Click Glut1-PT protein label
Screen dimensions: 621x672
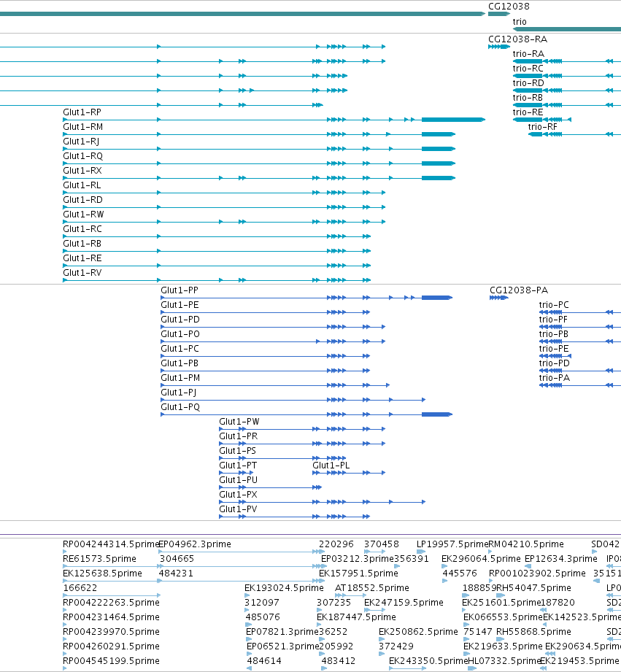tap(238, 465)
